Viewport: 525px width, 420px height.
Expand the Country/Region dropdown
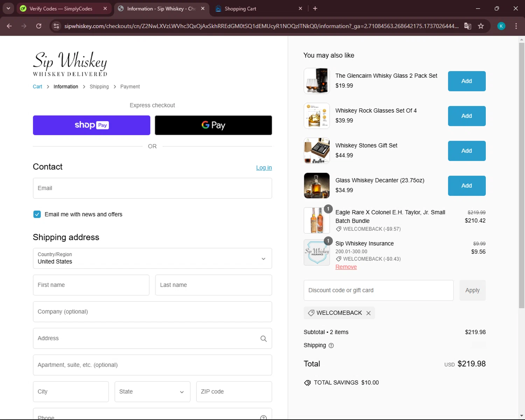click(152, 258)
